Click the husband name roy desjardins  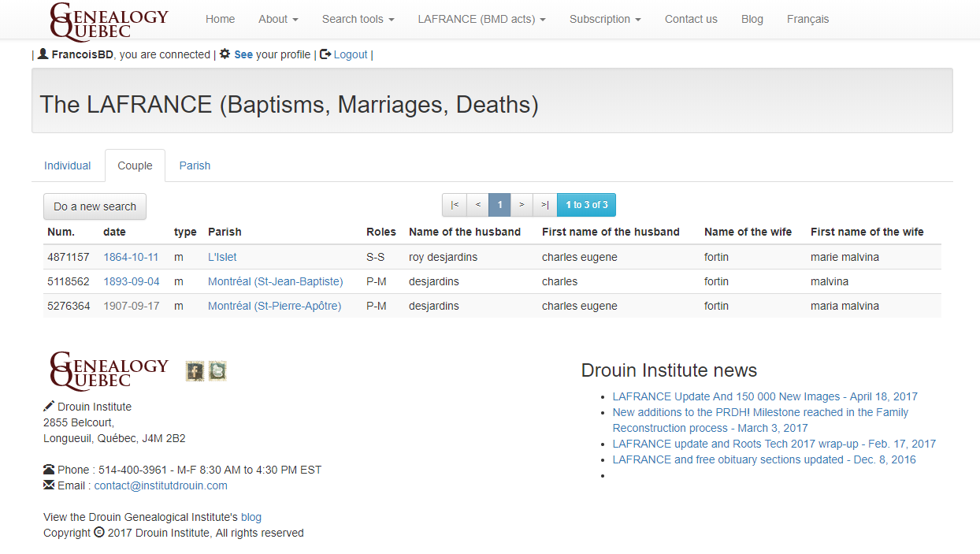pos(443,257)
